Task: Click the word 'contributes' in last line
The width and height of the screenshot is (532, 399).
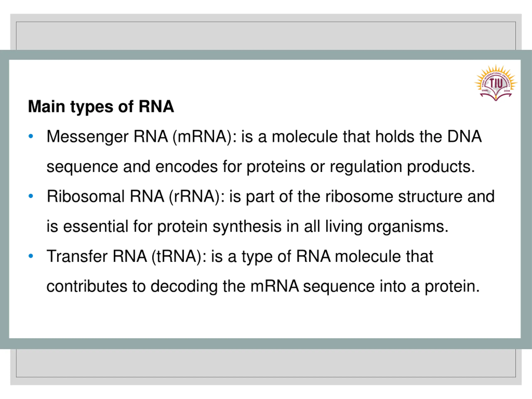Action: [x=87, y=286]
